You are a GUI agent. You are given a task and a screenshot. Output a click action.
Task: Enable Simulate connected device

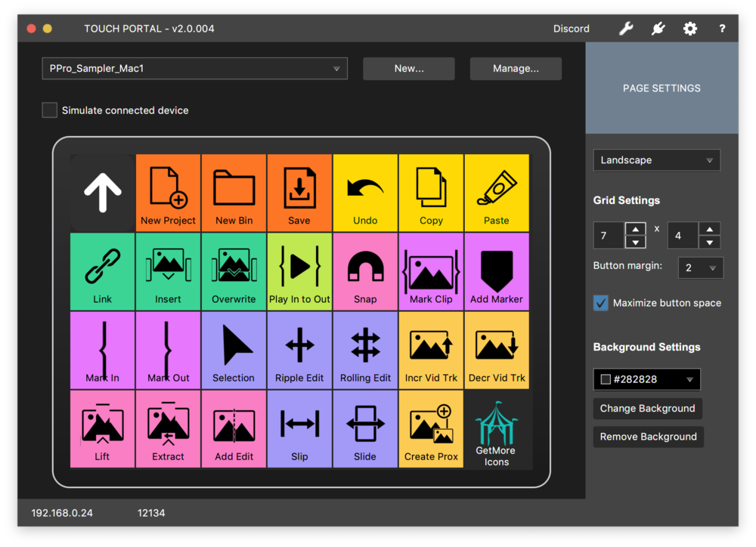coord(49,110)
